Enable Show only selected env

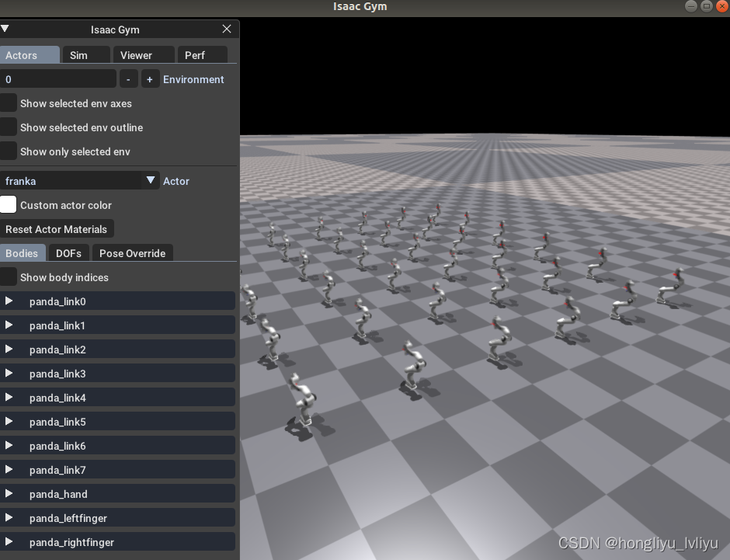coord(9,151)
